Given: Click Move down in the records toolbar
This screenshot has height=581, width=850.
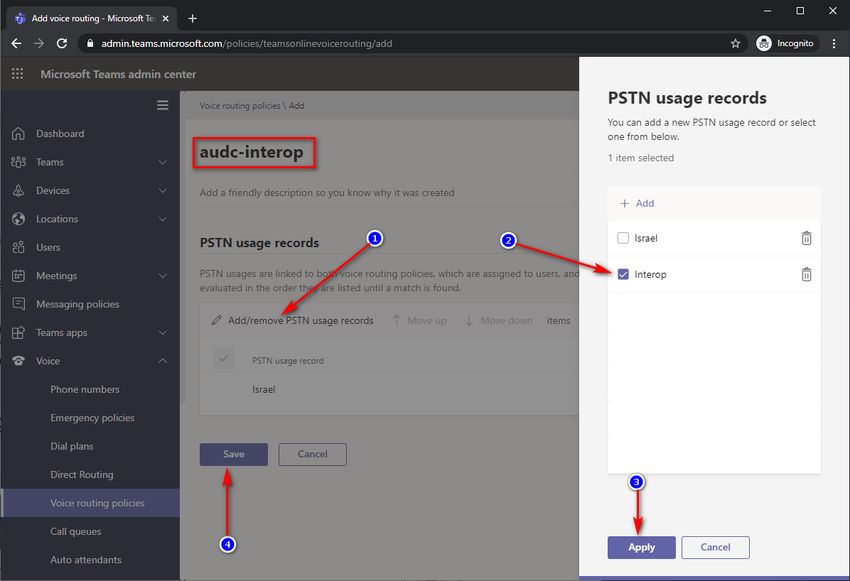Looking at the screenshot, I should 499,320.
